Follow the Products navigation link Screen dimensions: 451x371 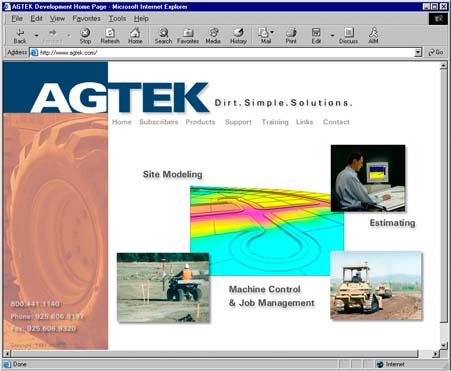pos(200,122)
